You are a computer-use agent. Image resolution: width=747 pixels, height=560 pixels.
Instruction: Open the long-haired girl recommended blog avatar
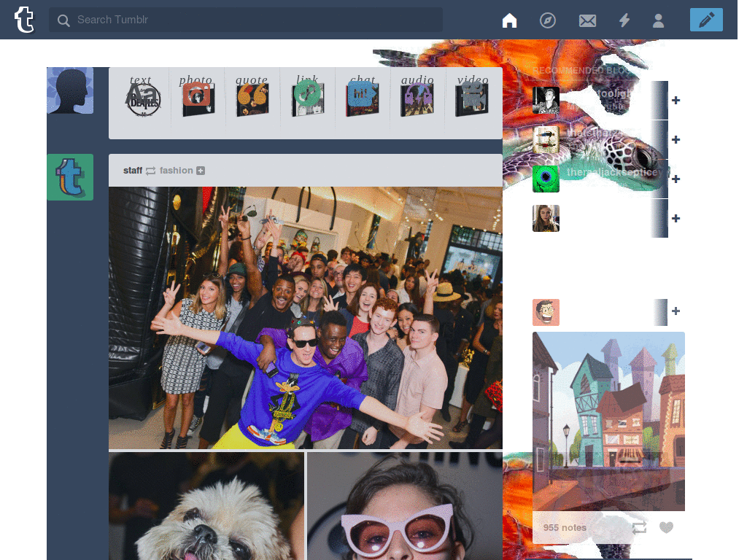click(x=546, y=219)
